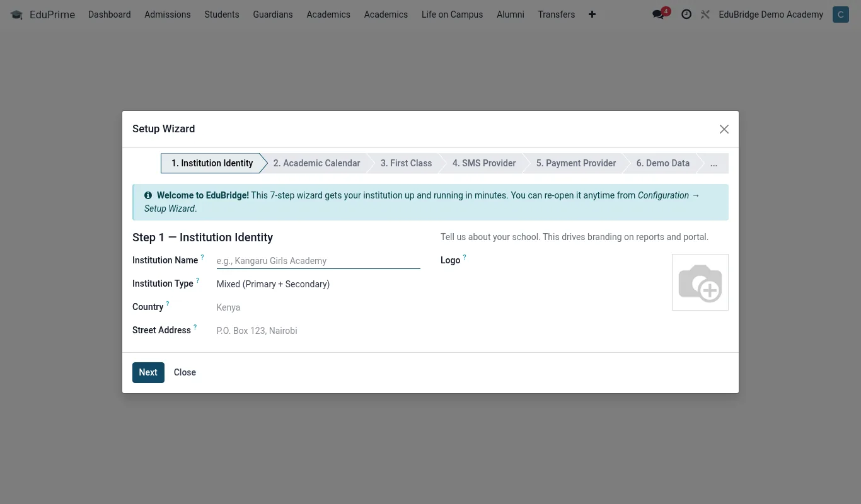Show help tooltip for Street Address
861x504 pixels.
pos(195,327)
